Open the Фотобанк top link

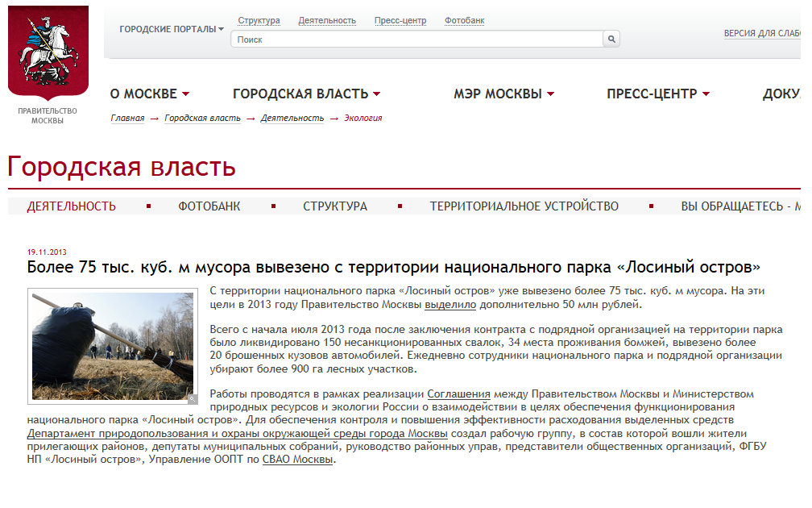click(x=465, y=21)
